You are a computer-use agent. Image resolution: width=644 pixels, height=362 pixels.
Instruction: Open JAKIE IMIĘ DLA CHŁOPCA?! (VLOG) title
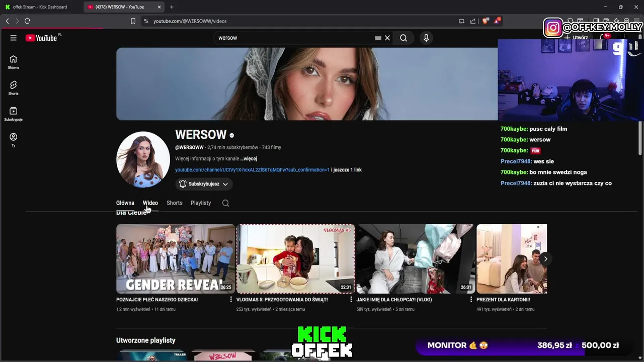(x=394, y=300)
